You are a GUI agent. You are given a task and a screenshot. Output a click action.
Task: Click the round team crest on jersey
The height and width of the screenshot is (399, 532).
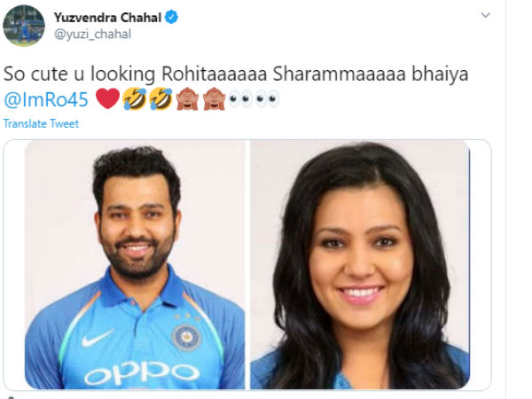point(185,337)
